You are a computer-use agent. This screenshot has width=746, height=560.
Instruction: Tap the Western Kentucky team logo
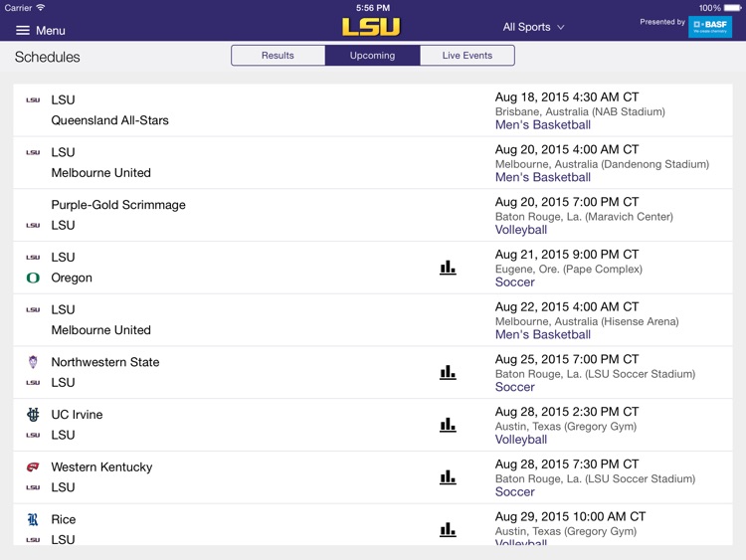(33, 467)
